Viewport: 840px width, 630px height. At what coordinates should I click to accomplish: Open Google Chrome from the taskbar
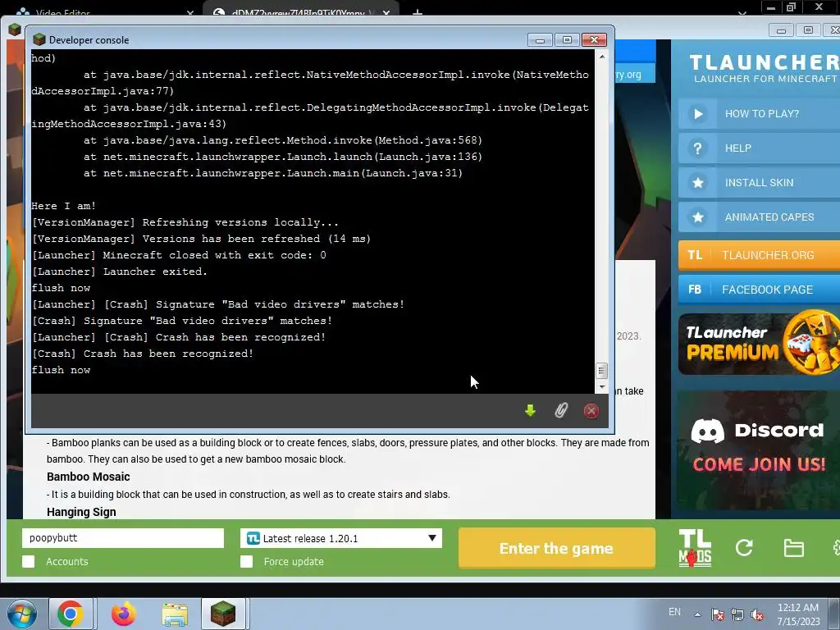[71, 614]
